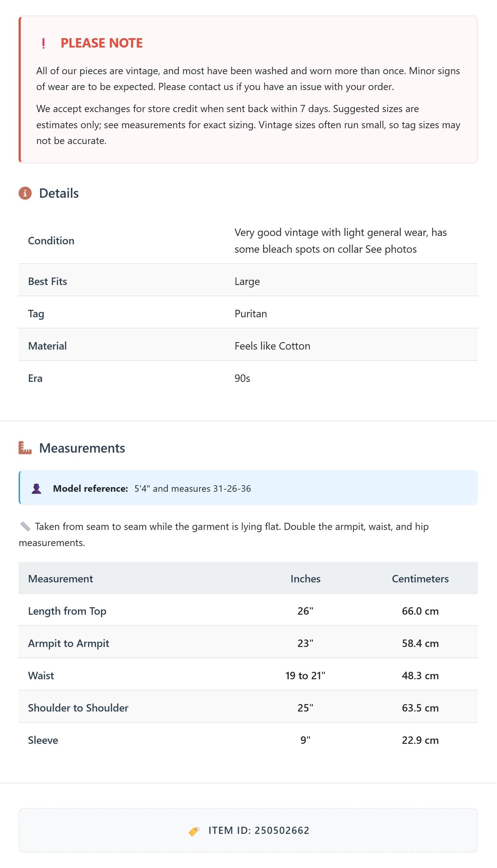Click the red exclamation mark icon

[x=43, y=43]
